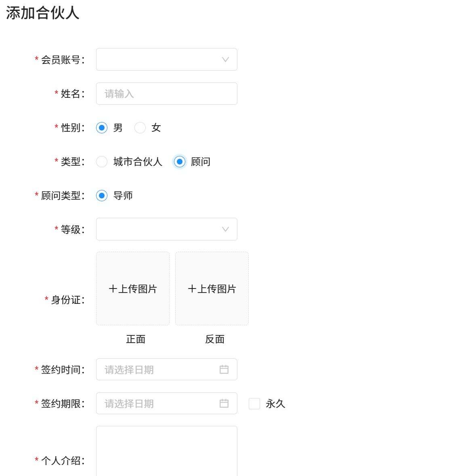Click the 正面 label below upload box
Image resolution: width=476 pixels, height=476 pixels.
136,339
